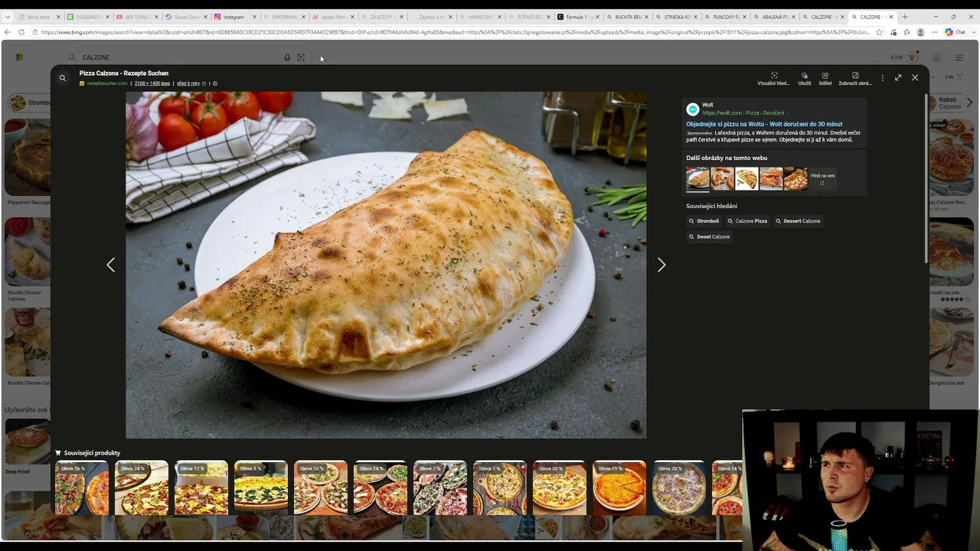Show the next image with right arrow
Viewport: 980px width, 551px height.
tap(661, 265)
